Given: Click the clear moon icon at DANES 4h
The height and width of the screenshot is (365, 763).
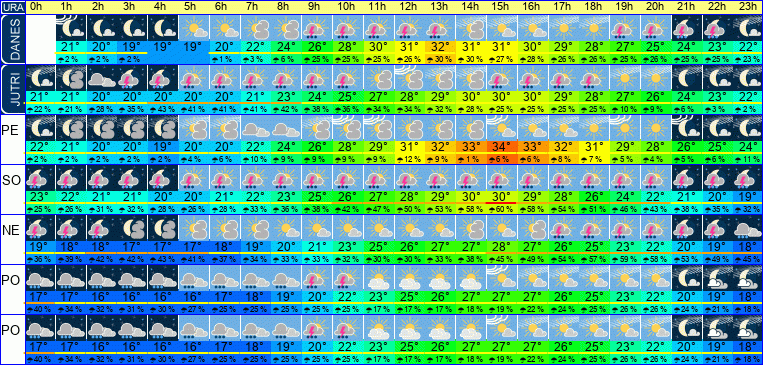Looking at the screenshot, I should 163,28.
